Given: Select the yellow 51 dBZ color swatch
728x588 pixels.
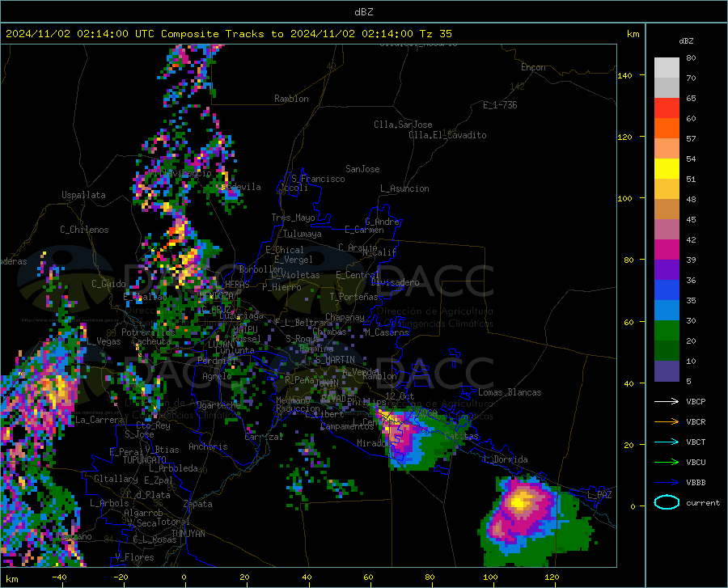Looking at the screenshot, I should tap(667, 169).
